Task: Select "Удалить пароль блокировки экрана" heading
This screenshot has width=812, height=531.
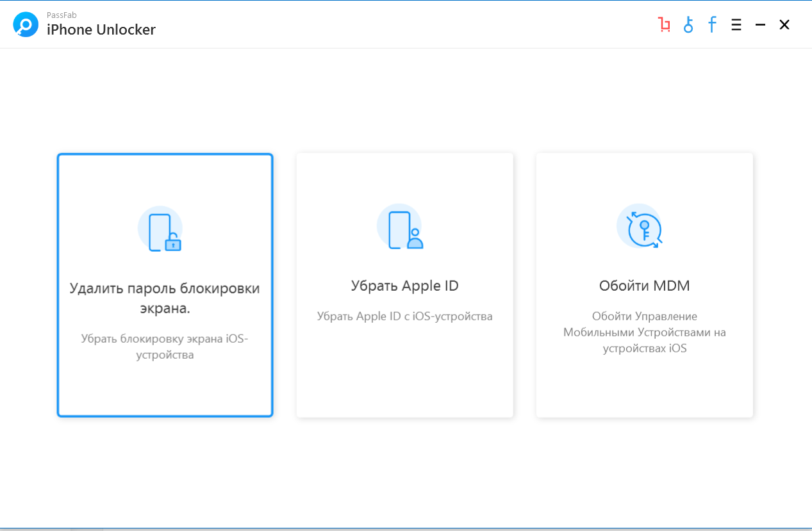Action: pyautogui.click(x=165, y=298)
